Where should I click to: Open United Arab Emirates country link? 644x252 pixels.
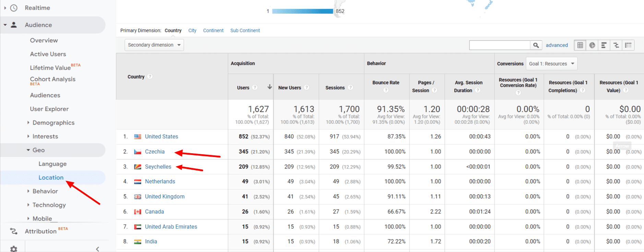click(x=171, y=227)
